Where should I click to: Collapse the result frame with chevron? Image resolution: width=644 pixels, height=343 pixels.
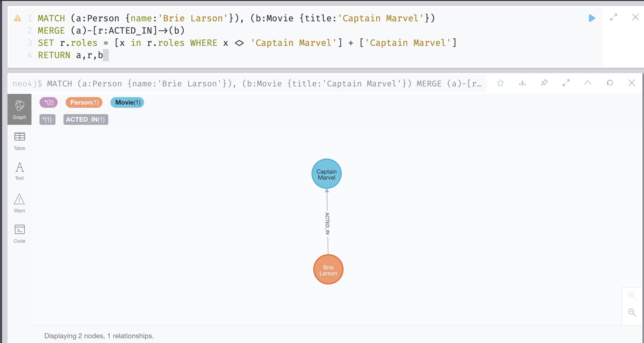pos(588,83)
